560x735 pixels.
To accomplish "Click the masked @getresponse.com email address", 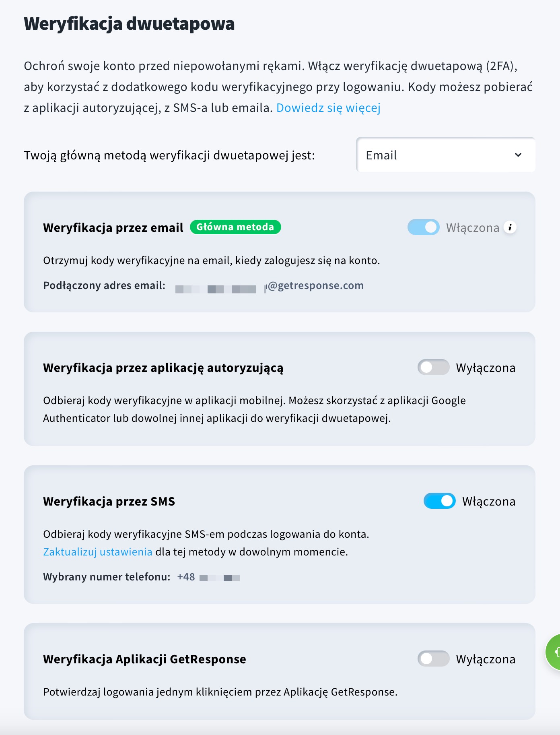I will tap(270, 286).
